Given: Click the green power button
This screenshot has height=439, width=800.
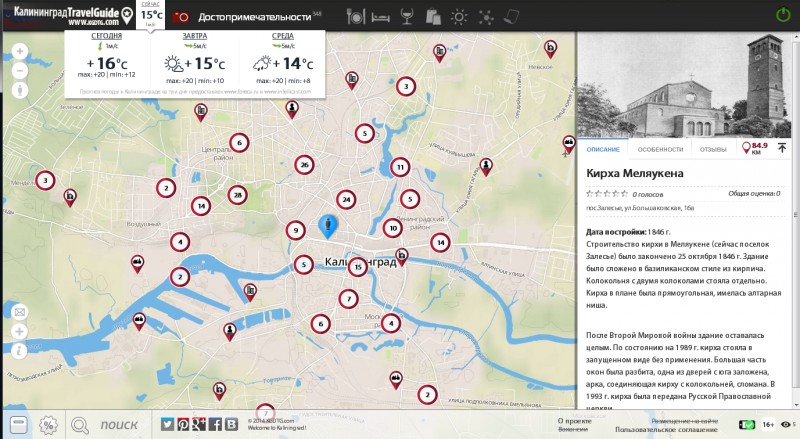Looking at the screenshot, I should tap(783, 15).
